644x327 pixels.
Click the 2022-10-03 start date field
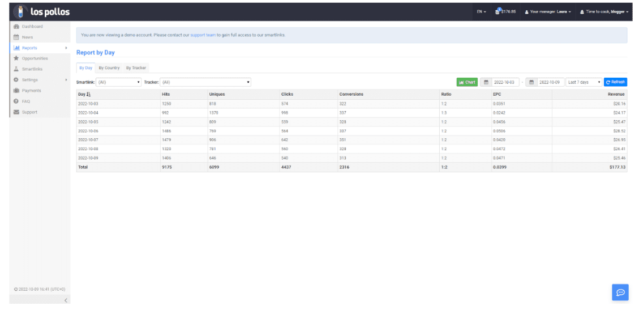click(505, 82)
